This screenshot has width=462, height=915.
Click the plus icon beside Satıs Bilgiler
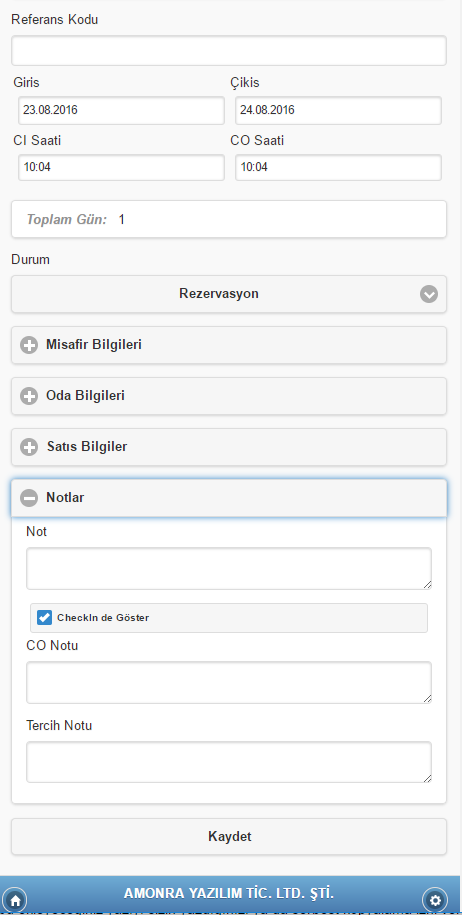point(29,447)
